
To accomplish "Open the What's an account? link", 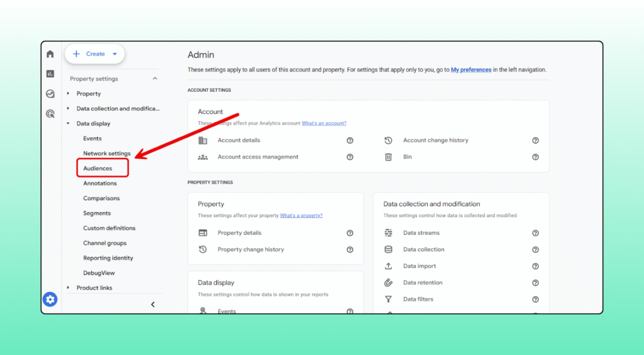I will 324,123.
